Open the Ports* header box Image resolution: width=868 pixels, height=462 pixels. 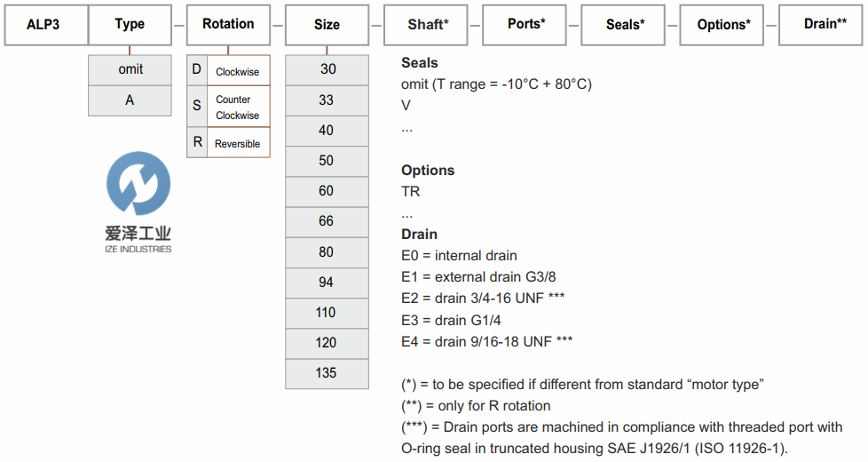pos(525,25)
